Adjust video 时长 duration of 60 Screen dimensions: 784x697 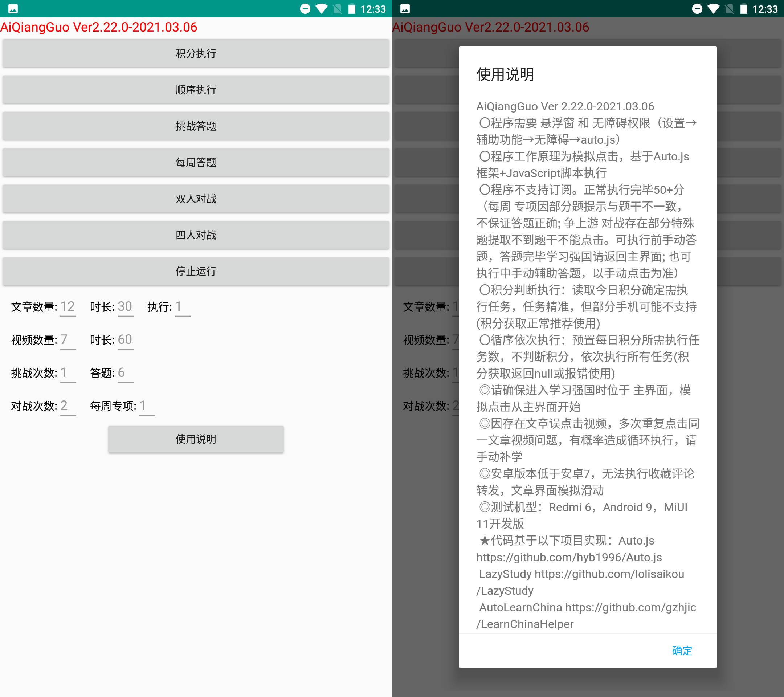(126, 340)
